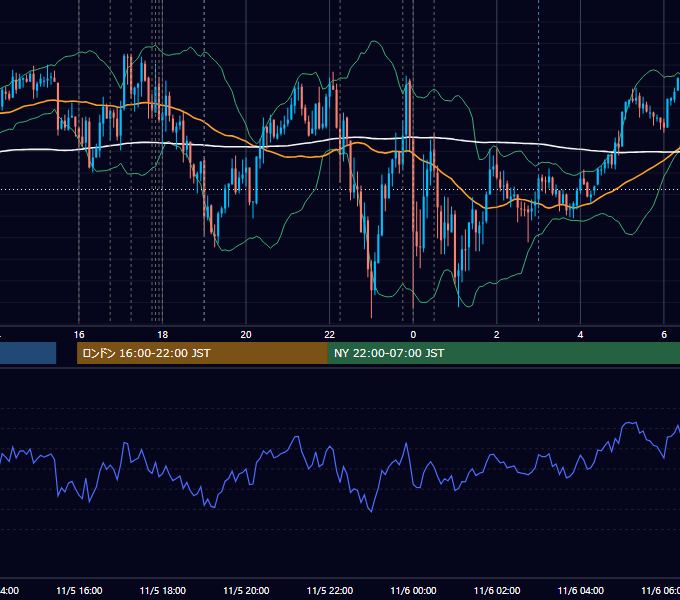This screenshot has height=600, width=680.
Task: Click the 11/5 16:00 time axis label
Action: [x=79, y=590]
